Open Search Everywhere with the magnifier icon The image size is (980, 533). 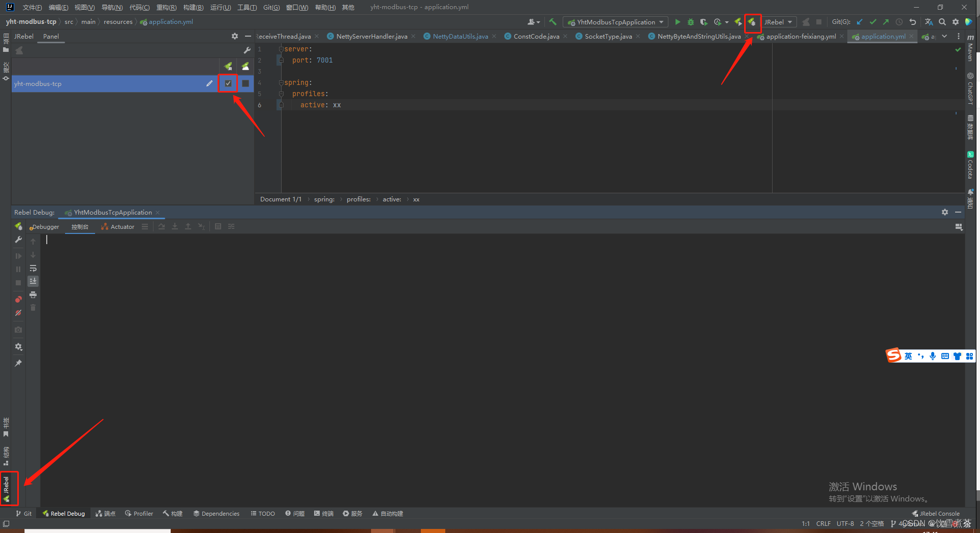(x=942, y=22)
